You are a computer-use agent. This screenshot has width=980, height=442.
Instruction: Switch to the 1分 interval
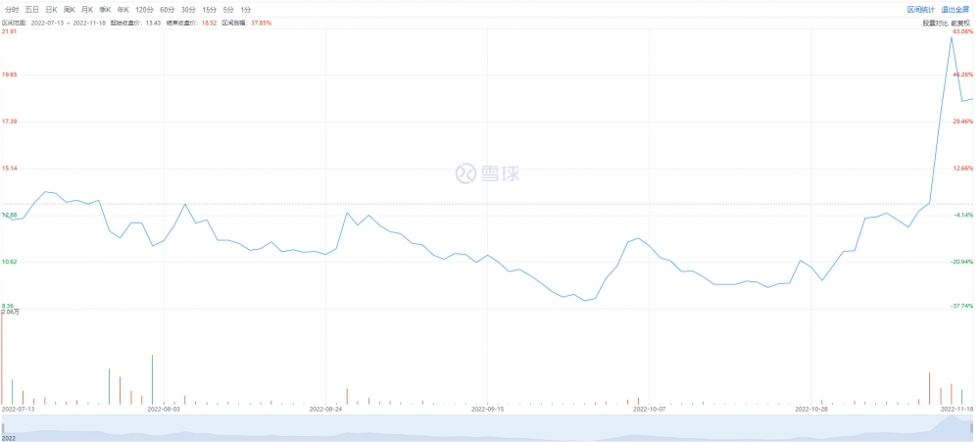tap(245, 9)
